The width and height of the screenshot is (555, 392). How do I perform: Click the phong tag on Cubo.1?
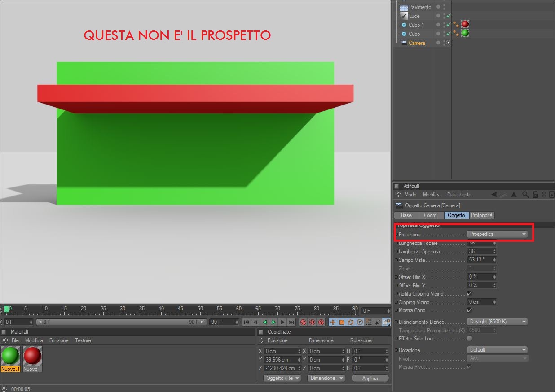[456, 24]
